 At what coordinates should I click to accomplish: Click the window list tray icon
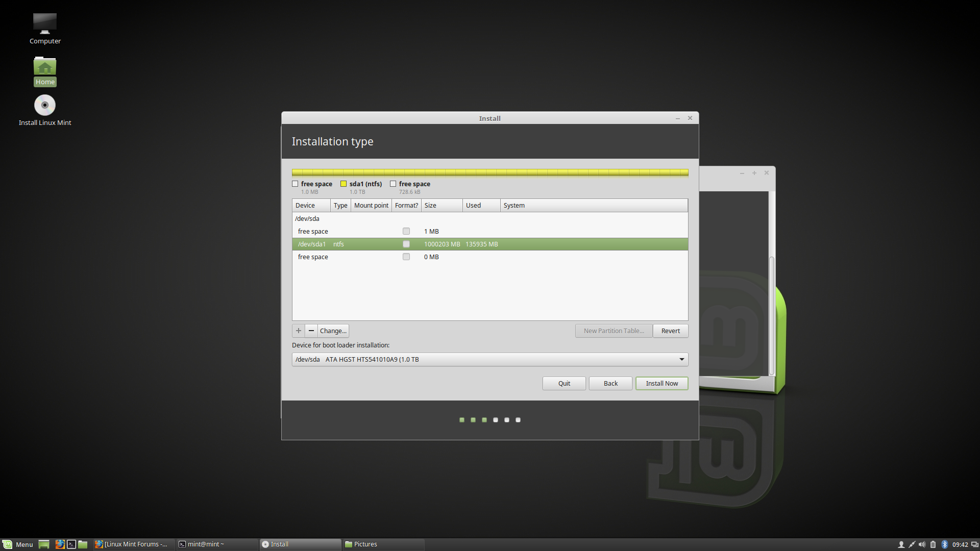[x=974, y=544]
